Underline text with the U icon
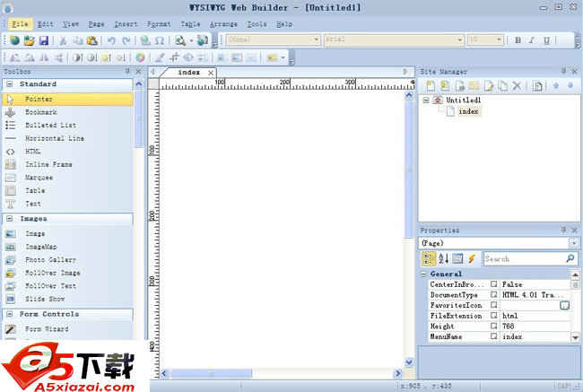Image resolution: width=583 pixels, height=392 pixels. tap(546, 40)
